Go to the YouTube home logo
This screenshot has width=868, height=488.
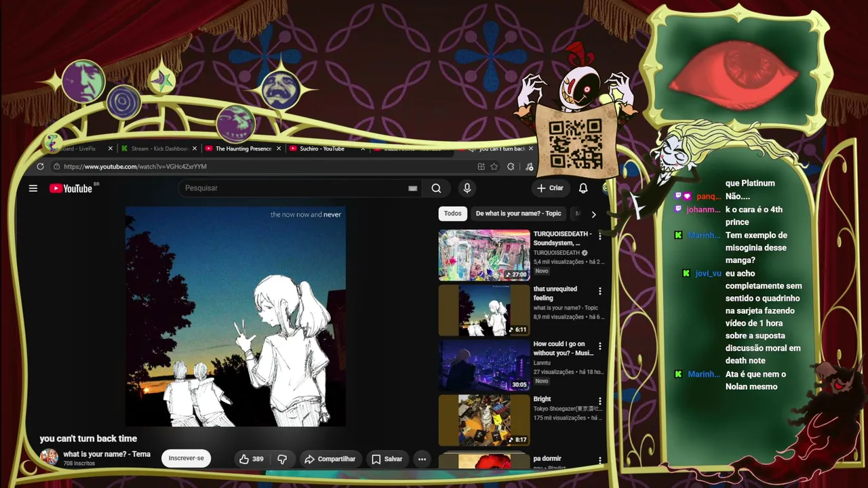71,188
